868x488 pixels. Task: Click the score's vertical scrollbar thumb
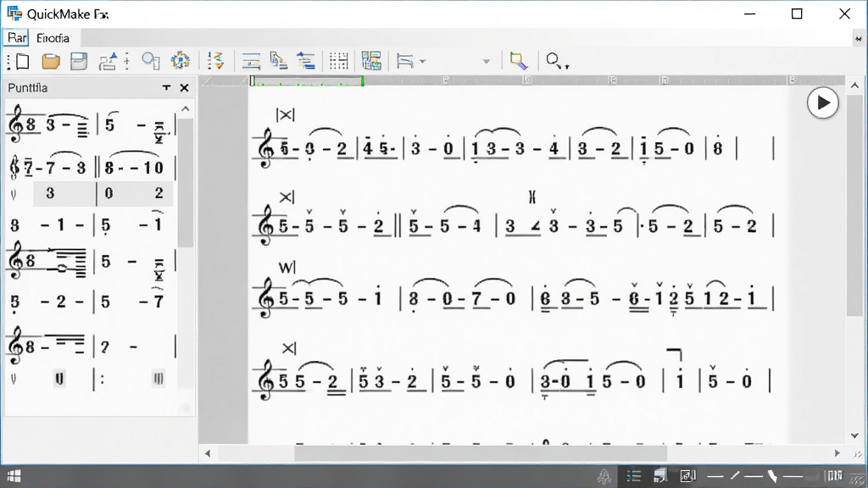854,205
